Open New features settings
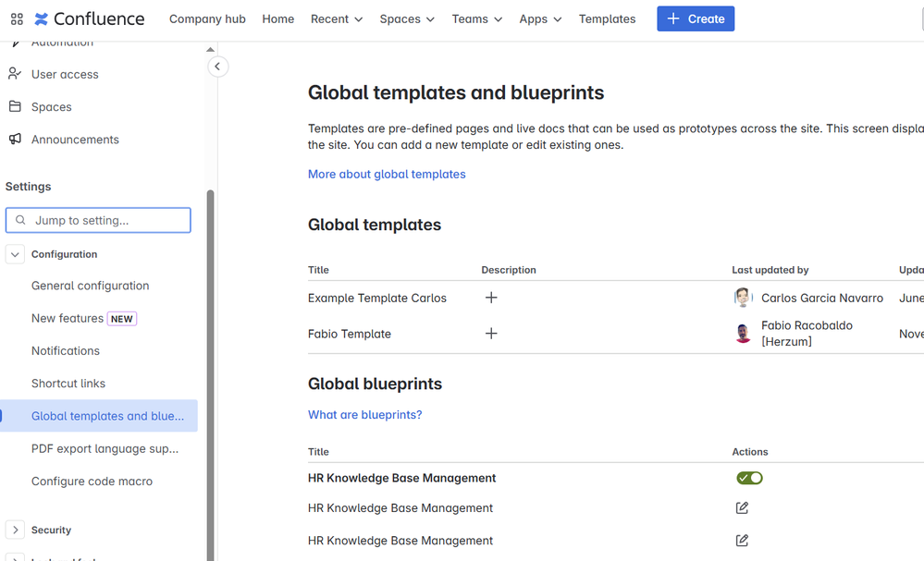This screenshot has width=924, height=561. (x=68, y=319)
